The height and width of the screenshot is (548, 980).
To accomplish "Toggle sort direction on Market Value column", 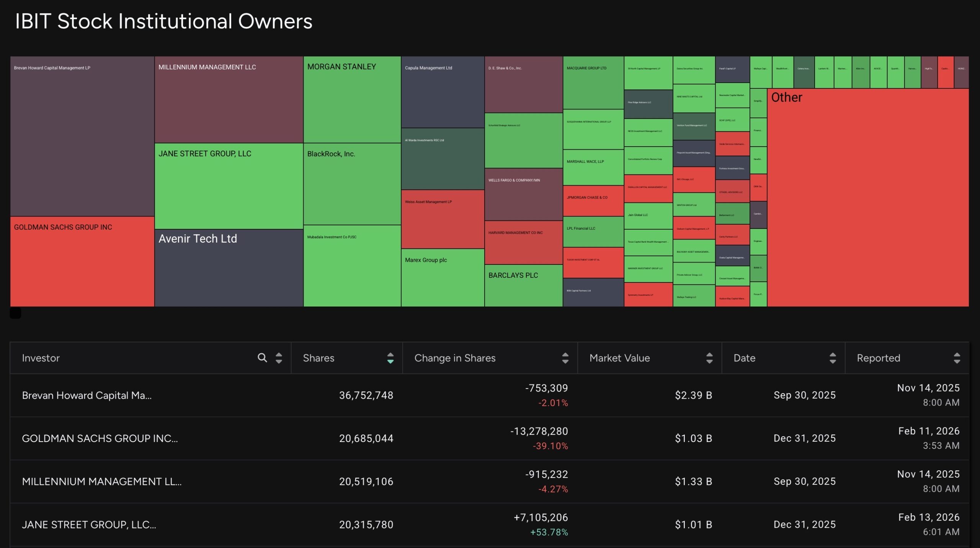I will click(710, 358).
